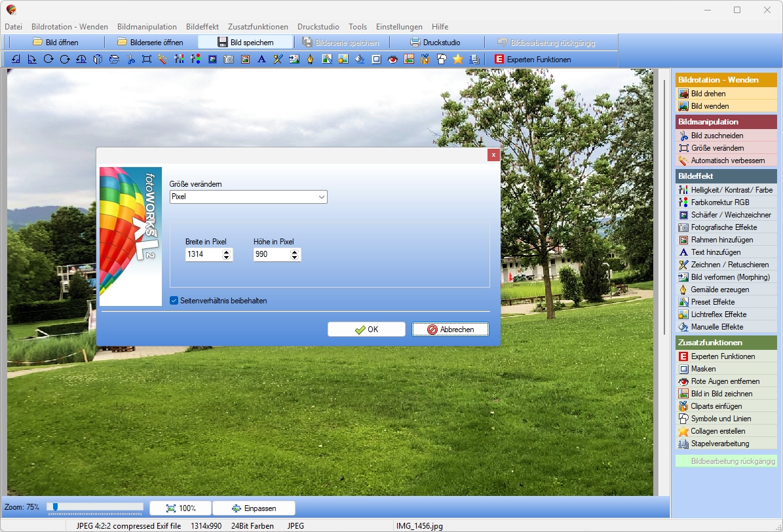The image size is (783, 532).
Task: Click the red eye removal toolbar icon
Action: [392, 60]
